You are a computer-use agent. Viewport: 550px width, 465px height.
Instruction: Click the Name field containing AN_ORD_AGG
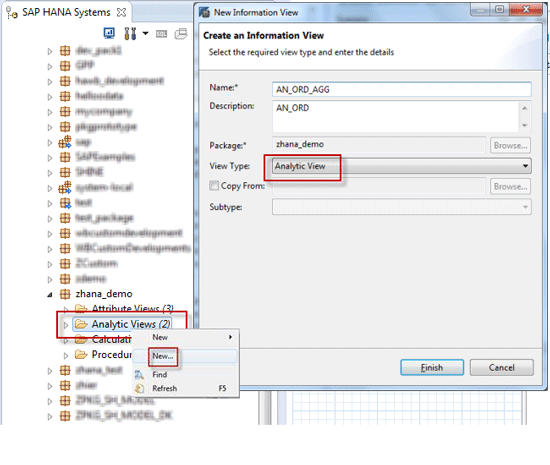point(401,89)
